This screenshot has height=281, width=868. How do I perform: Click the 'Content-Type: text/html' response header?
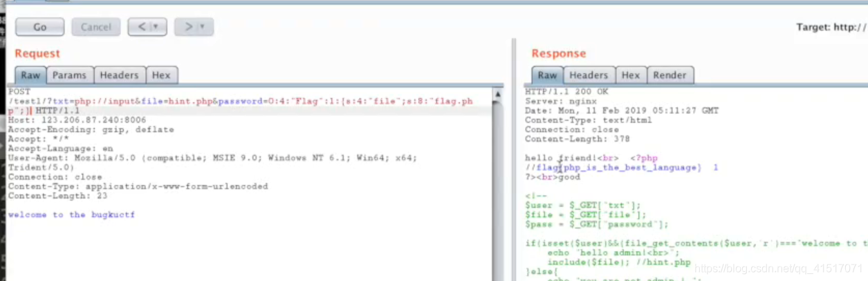pyautogui.click(x=589, y=120)
